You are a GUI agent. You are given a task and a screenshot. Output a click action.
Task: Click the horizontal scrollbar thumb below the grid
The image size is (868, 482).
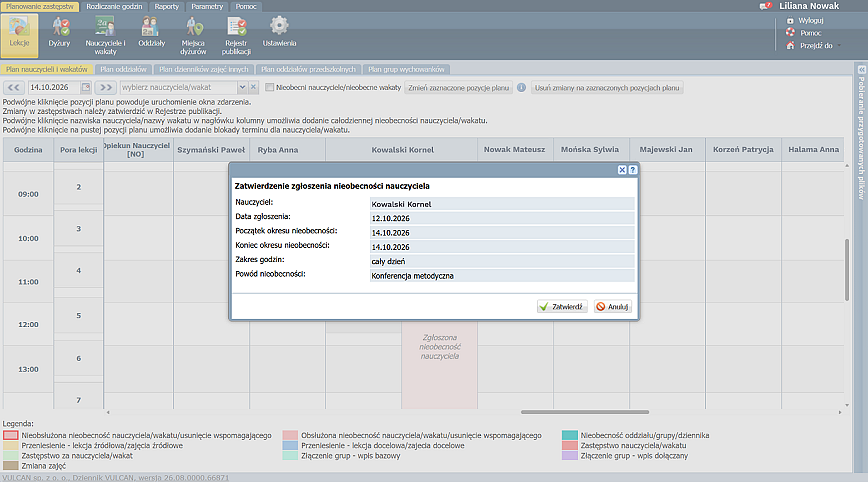click(x=585, y=412)
